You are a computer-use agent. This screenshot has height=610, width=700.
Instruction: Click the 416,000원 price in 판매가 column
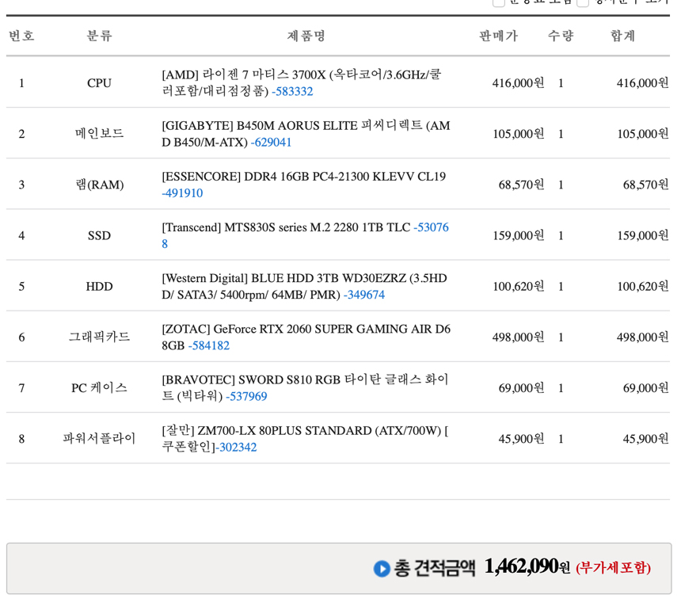point(518,83)
